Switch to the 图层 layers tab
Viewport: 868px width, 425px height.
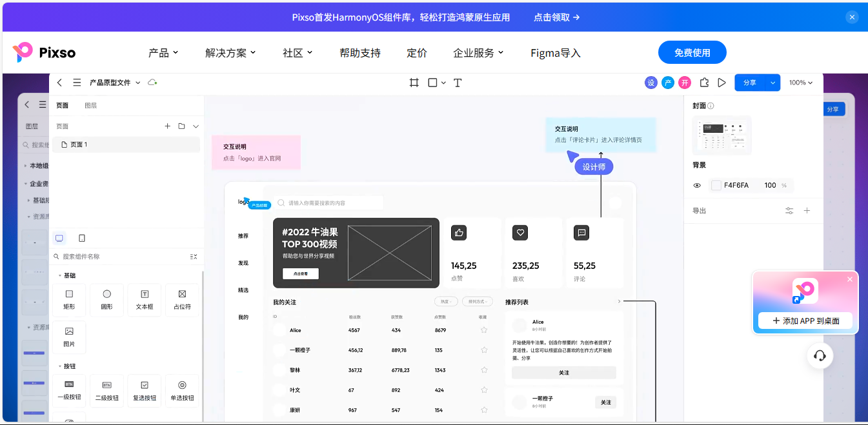click(x=91, y=106)
